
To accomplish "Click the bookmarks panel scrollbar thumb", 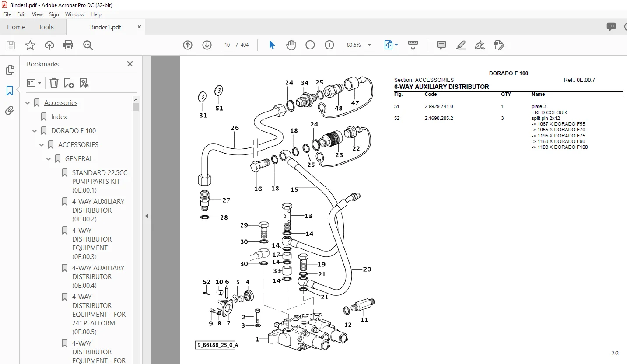I will tap(136, 107).
